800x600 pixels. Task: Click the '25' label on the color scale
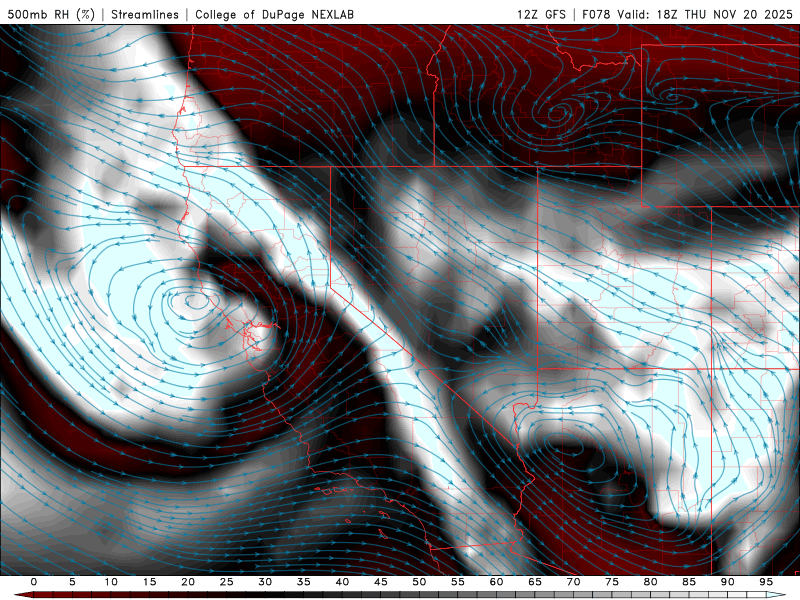coord(227,582)
